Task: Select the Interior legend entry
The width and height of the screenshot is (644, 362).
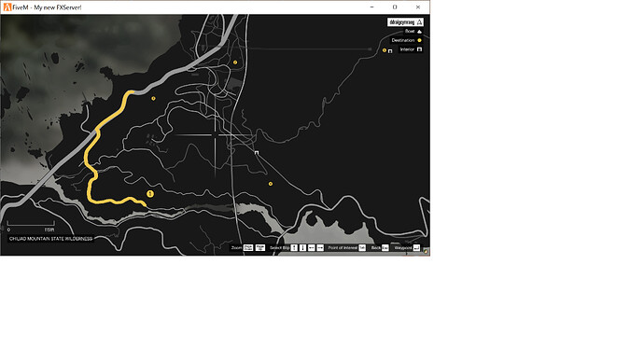Action: click(x=411, y=49)
